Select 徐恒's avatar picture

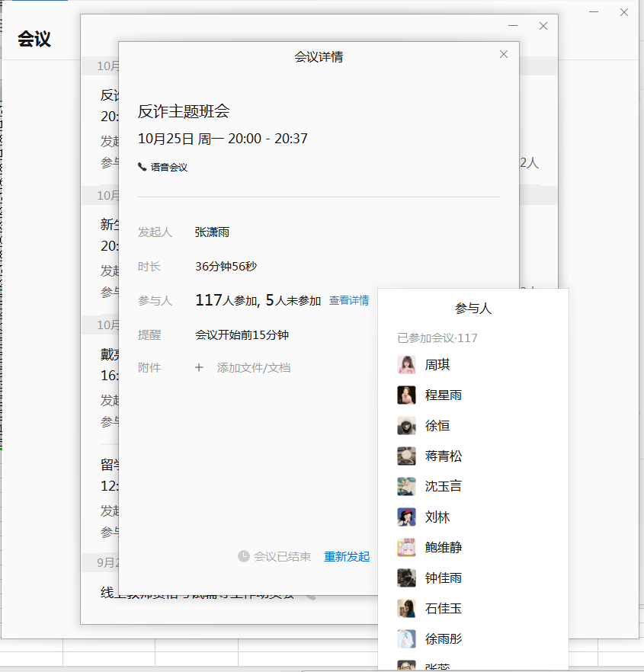coord(406,426)
